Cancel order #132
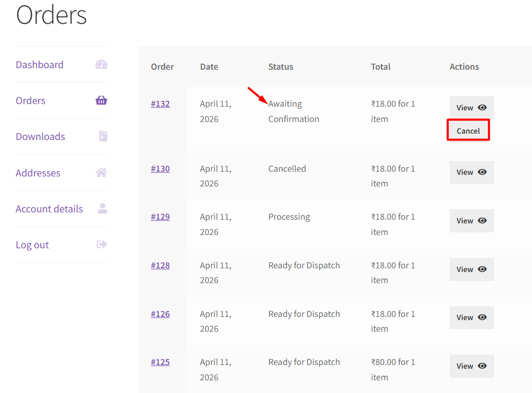This screenshot has width=532, height=393. tap(468, 130)
